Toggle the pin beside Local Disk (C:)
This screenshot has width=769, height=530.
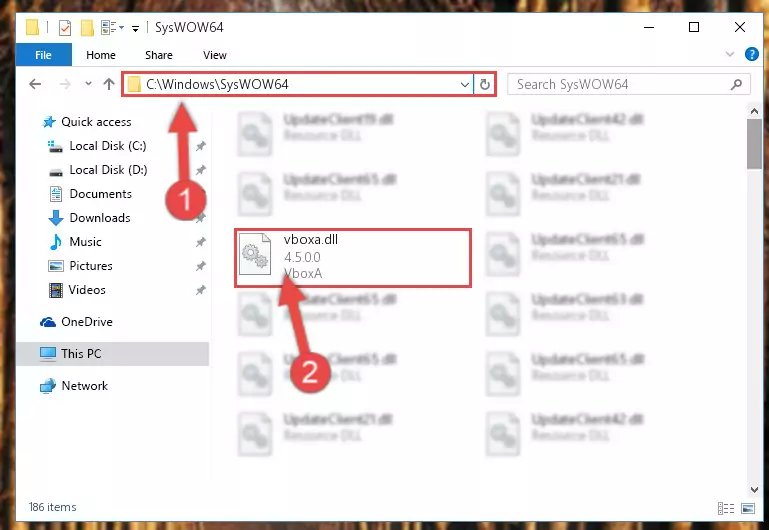tap(200, 146)
